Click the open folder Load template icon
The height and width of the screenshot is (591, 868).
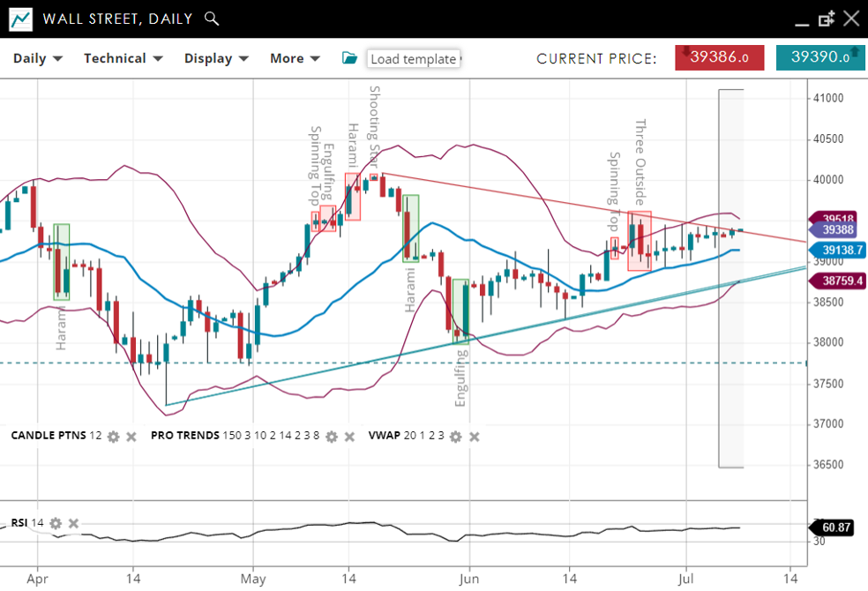click(350, 58)
